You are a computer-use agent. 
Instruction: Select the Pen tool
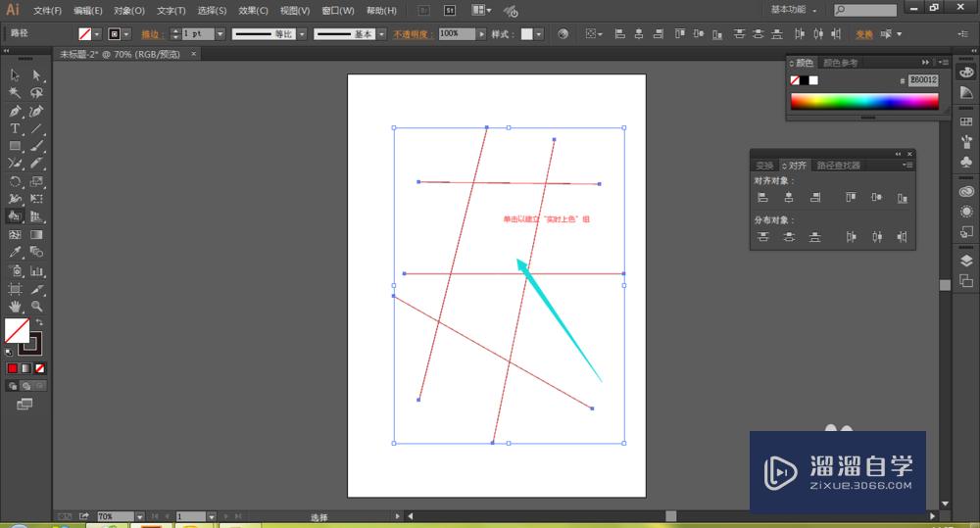15,112
